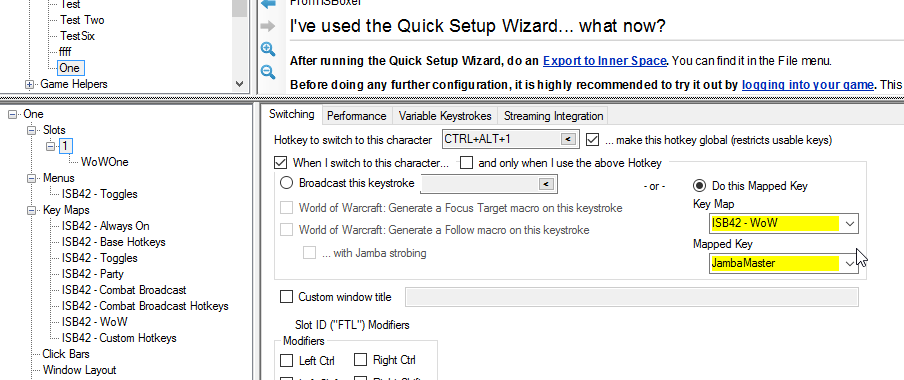This screenshot has width=904, height=380.
Task: Follow the Export to Inner Space link
Action: click(x=605, y=60)
